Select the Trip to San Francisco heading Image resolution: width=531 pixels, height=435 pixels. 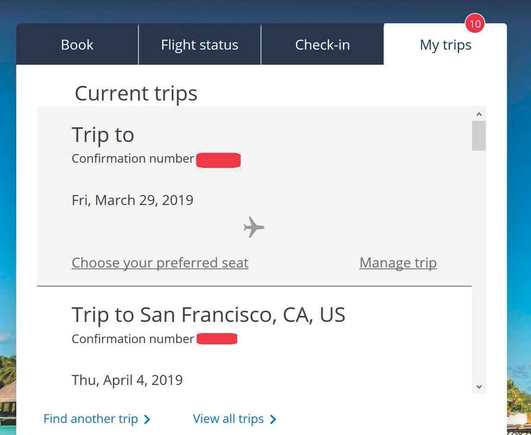tap(209, 314)
